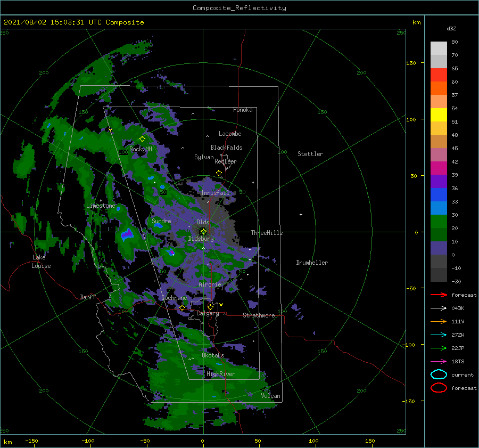Click the white plus marker east of ThreeHills
This screenshot has height=448, width=479.
[301, 214]
